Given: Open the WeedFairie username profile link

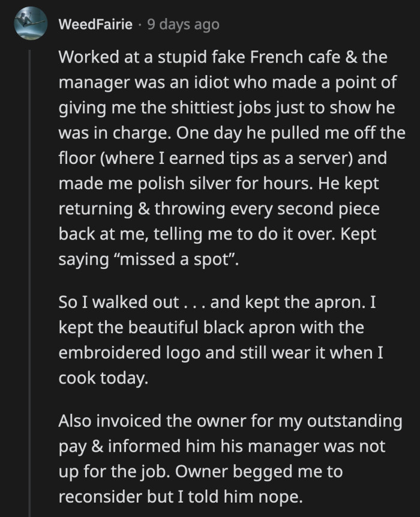Looking at the screenshot, I should click(x=95, y=25).
